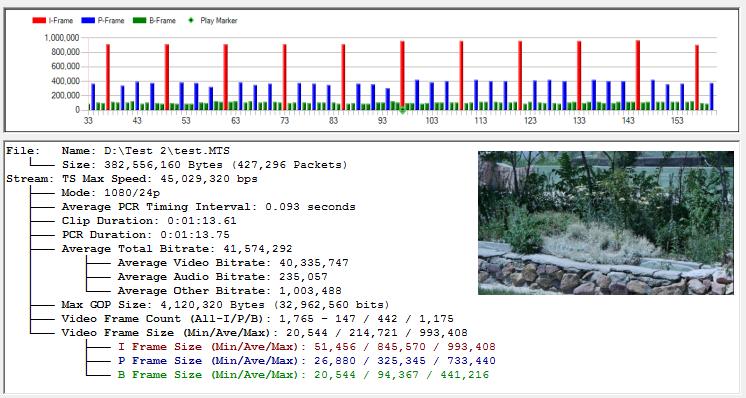The height and width of the screenshot is (398, 746).
Task: Click the green B Frame Size statistics line
Action: [x=303, y=375]
